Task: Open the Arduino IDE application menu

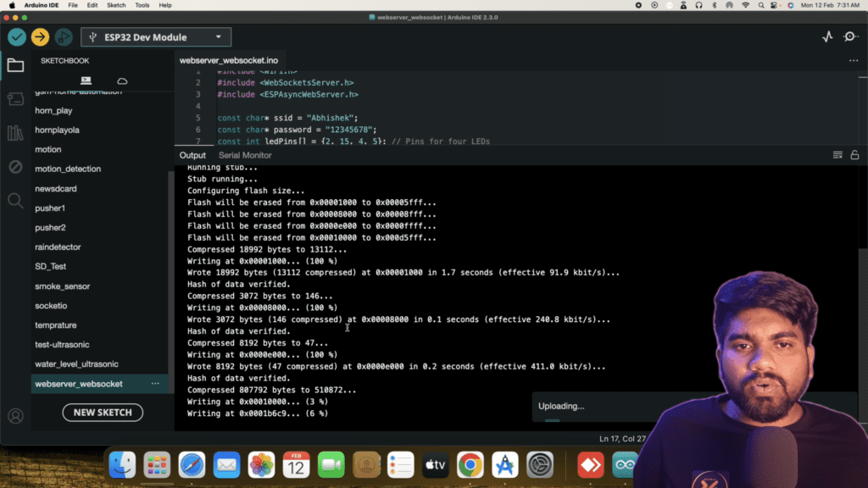Action: [x=42, y=5]
